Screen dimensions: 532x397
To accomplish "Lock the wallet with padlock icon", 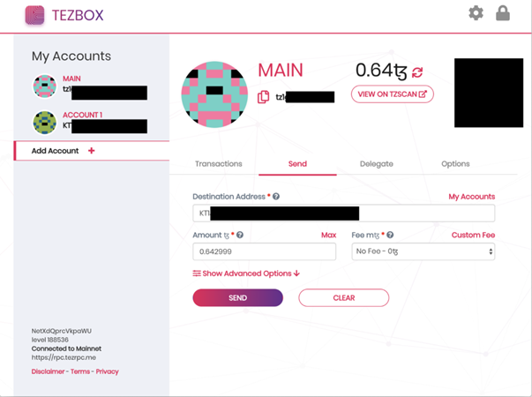I will (x=503, y=13).
